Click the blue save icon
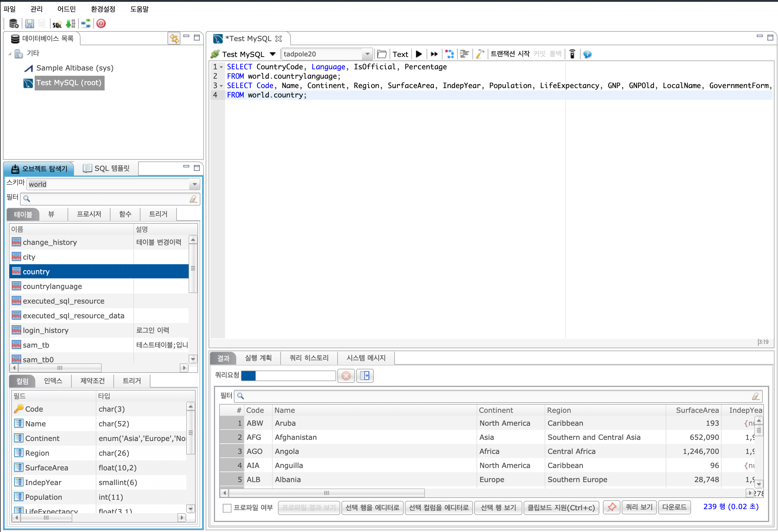This screenshot has height=532, width=778. click(29, 23)
